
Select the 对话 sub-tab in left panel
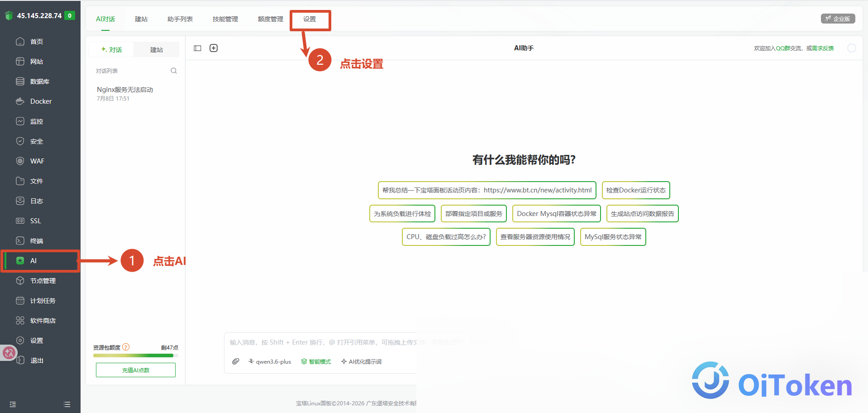coord(111,49)
